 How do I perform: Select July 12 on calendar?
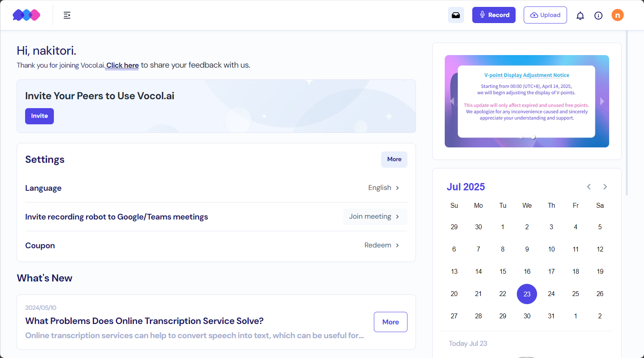[x=600, y=249]
